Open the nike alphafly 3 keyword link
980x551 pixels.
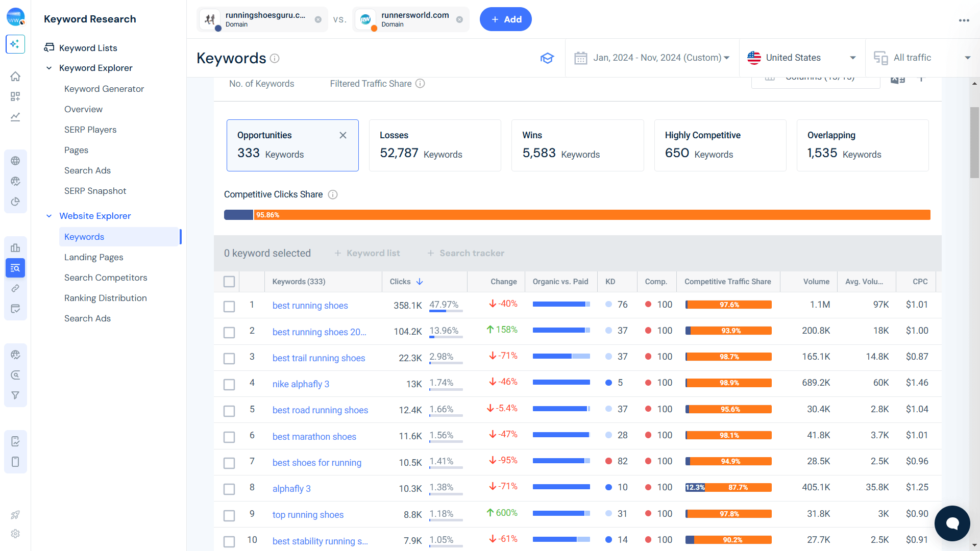tap(301, 384)
